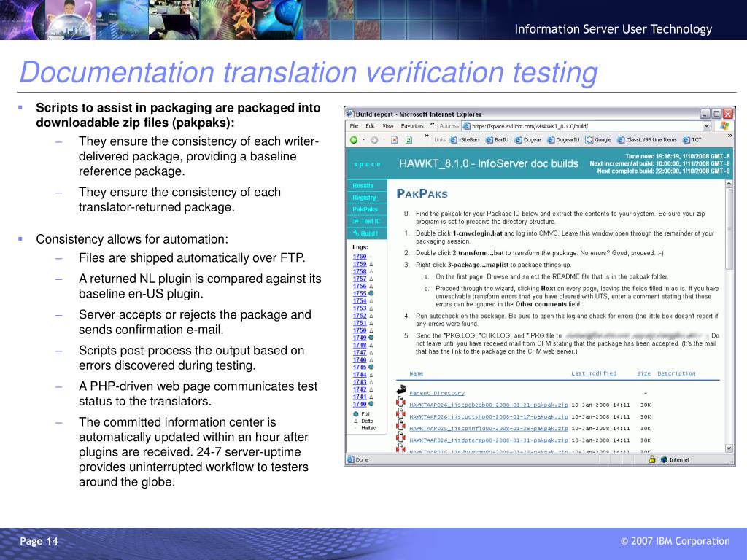Click the full-build circle next to log 1749
This screenshot has height=560, width=747.
click(x=371, y=338)
